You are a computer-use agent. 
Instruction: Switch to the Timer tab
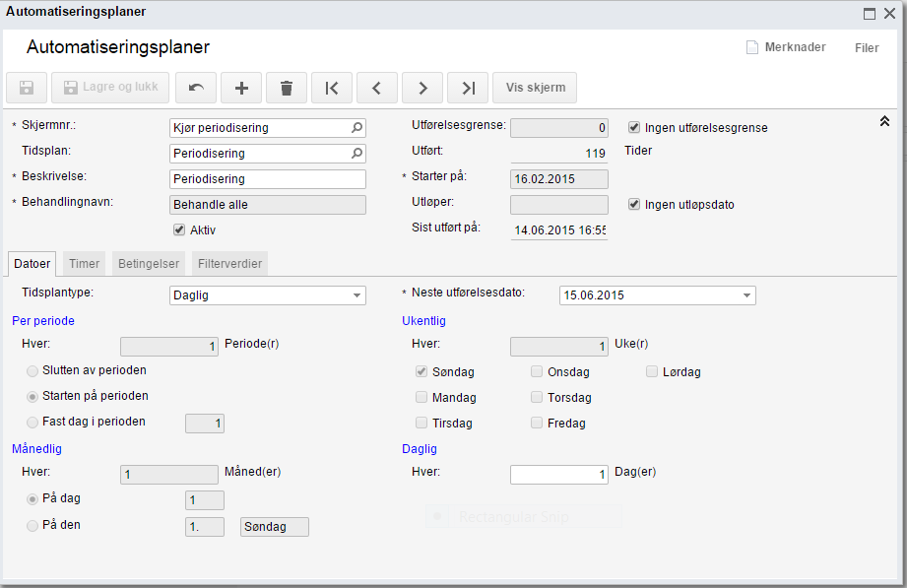click(84, 264)
